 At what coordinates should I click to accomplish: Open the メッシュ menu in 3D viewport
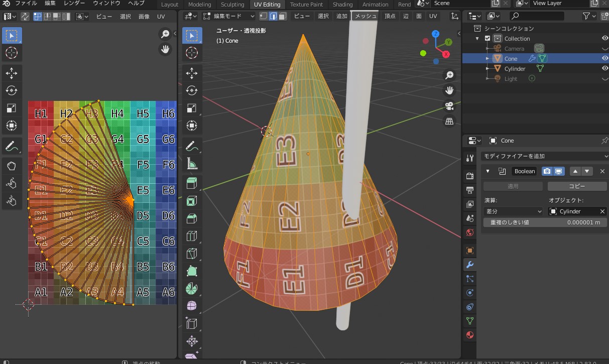366,16
